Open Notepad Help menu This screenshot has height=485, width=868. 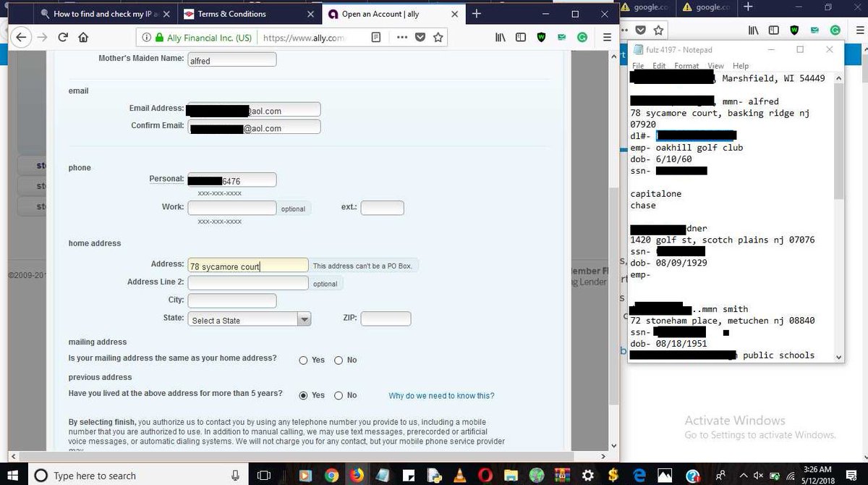coord(741,66)
